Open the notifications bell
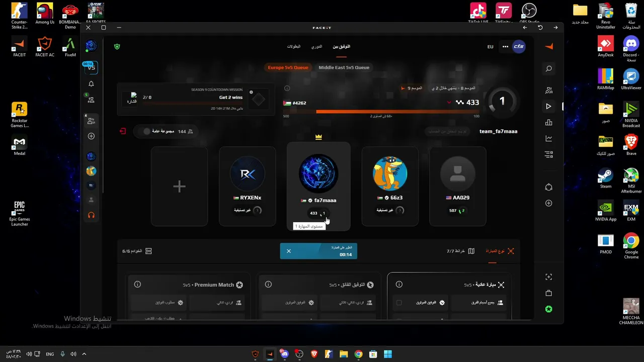Image resolution: width=644 pixels, height=362 pixels. pos(91,84)
